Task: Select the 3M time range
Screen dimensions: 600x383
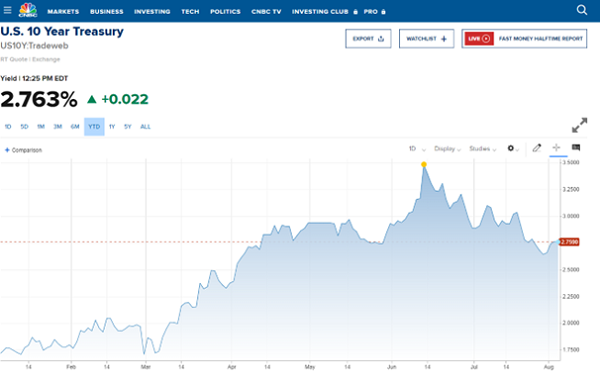Action: click(x=57, y=127)
